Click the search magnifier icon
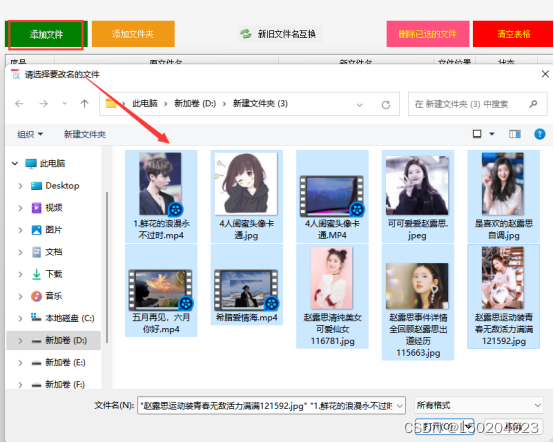 coord(533,104)
